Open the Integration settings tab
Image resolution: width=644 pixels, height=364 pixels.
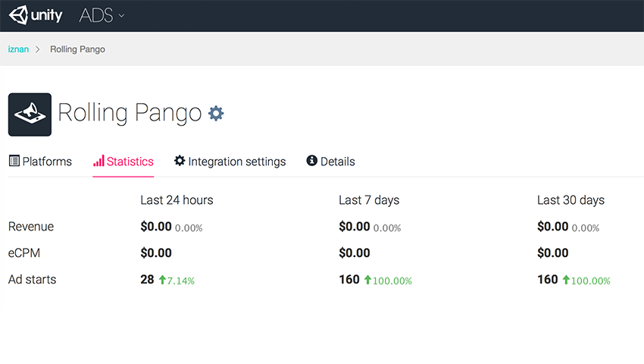pos(236,162)
